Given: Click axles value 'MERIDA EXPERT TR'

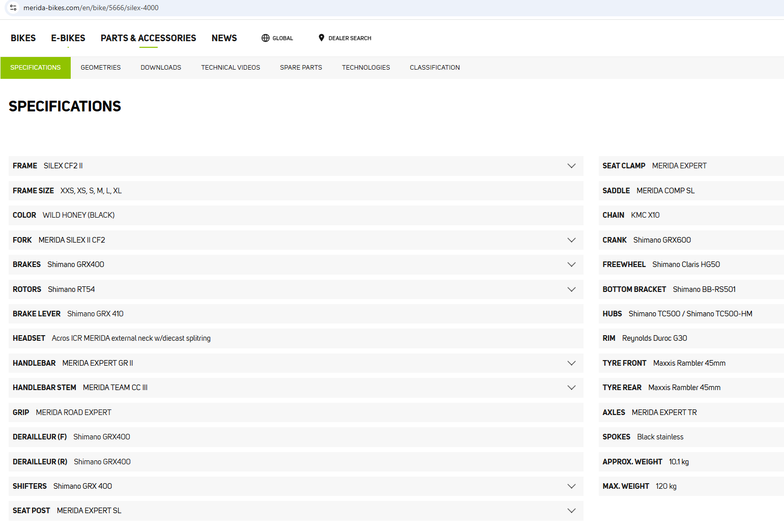Looking at the screenshot, I should coord(664,412).
